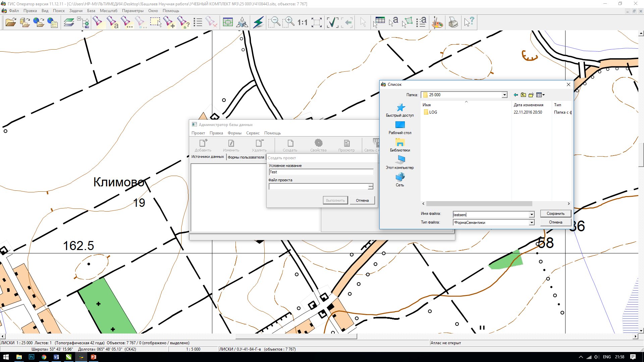Click the Сохранить button
The width and height of the screenshot is (644, 362).
555,214
